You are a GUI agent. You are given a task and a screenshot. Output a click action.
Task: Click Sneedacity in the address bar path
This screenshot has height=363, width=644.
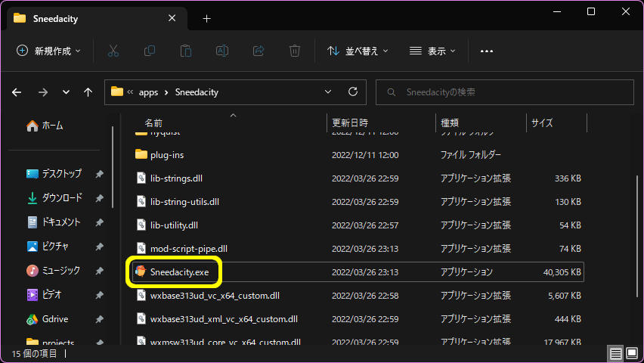click(197, 92)
